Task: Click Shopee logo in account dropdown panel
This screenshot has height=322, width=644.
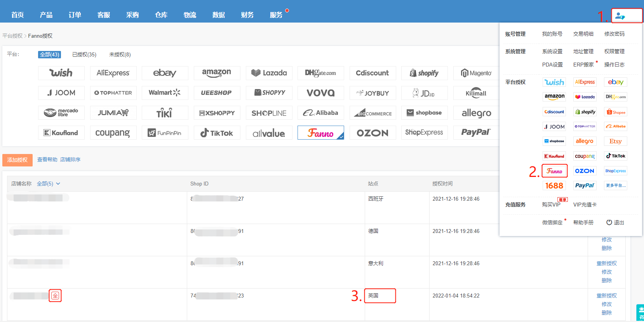Action: [x=616, y=112]
